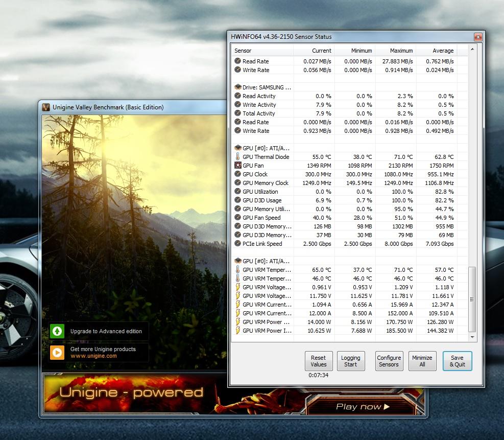Screen dimensions: 504x440
Task: Click the 152.000 A maximum VRM Current value
Action: tap(399, 313)
